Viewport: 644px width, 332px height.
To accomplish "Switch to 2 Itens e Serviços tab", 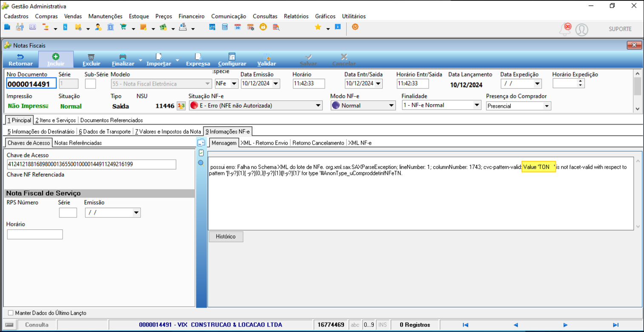I will click(56, 120).
